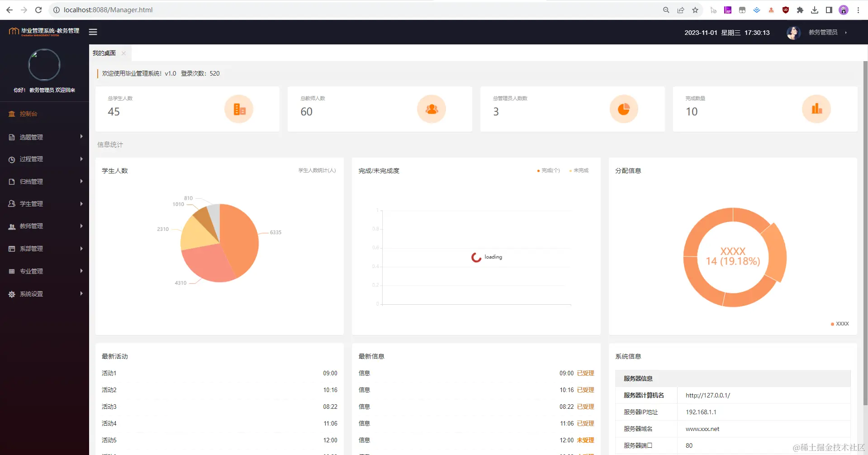Toggle the 未完成 legend series

579,171
